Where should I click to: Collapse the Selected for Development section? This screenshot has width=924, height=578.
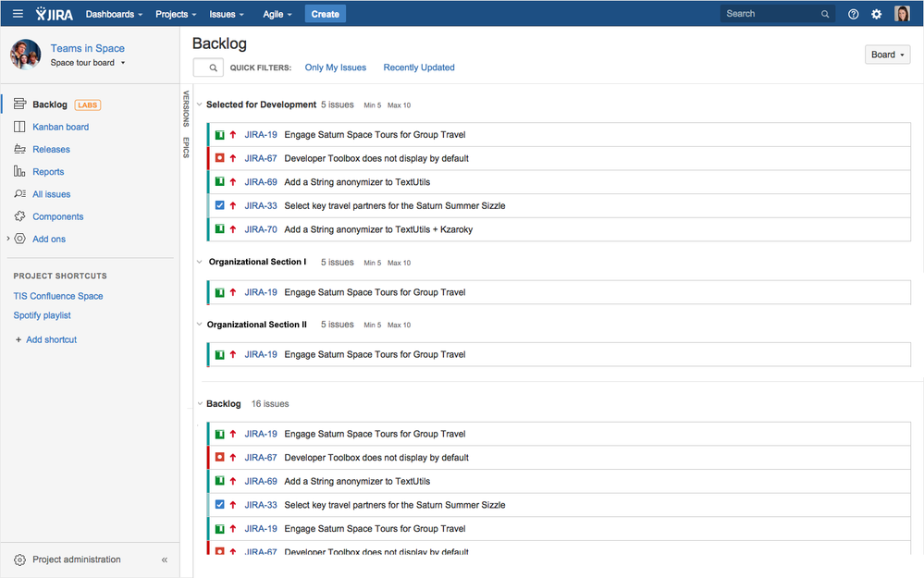point(199,105)
